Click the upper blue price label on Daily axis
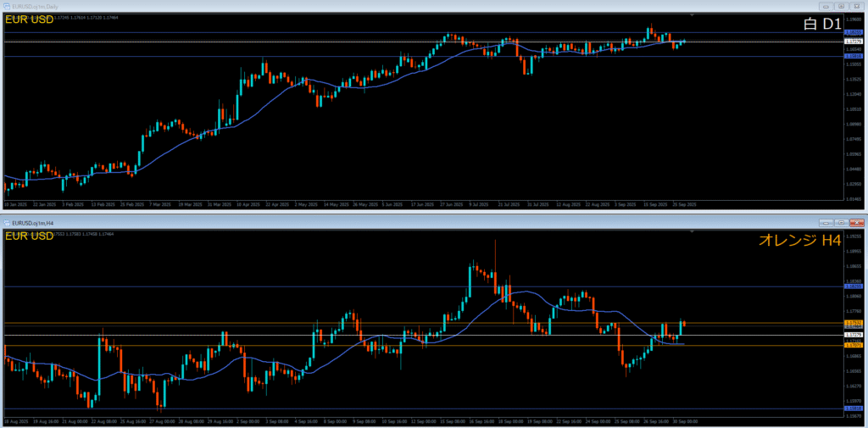This screenshot has width=868, height=428. click(853, 32)
